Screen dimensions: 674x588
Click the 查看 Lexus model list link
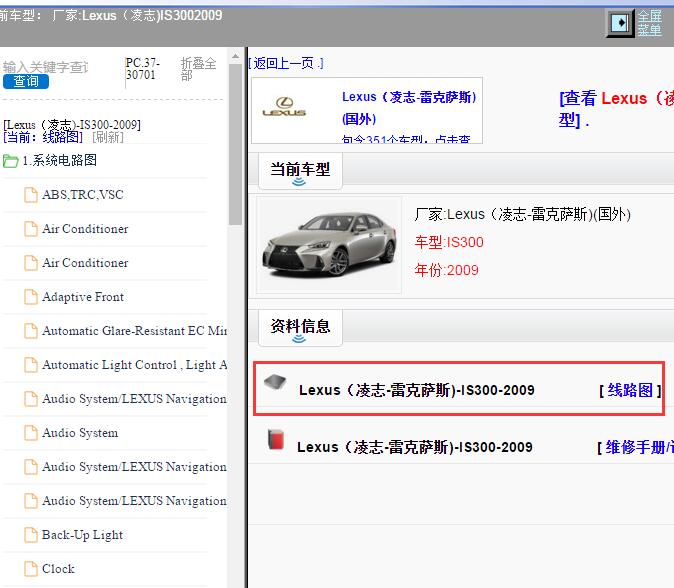616,109
